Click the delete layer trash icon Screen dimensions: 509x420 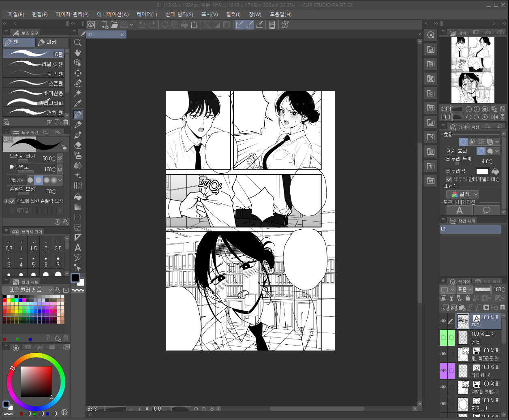pyautogui.click(x=503, y=308)
